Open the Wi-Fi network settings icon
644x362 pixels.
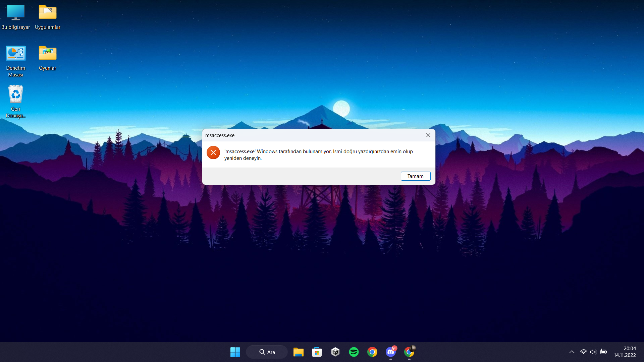[583, 352]
